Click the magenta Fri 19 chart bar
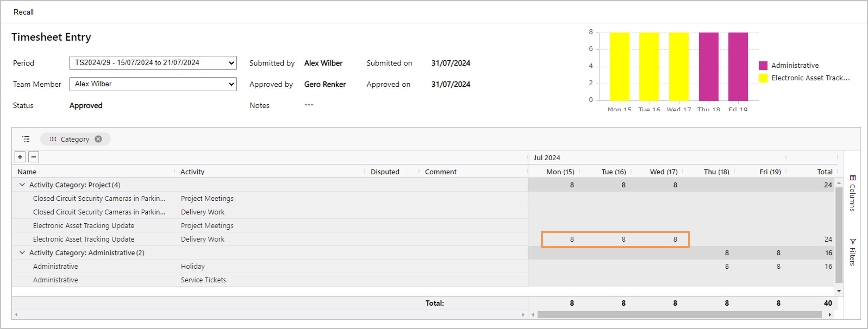This screenshot has height=329, width=868. point(738,66)
